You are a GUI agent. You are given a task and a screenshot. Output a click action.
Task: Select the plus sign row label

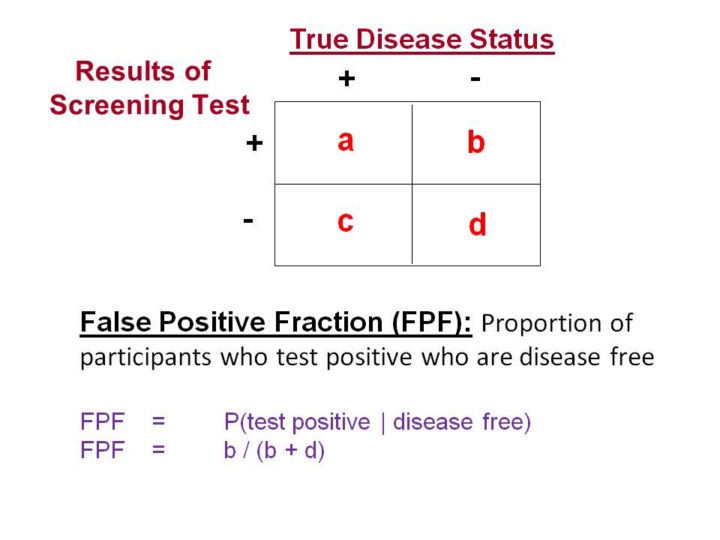click(x=254, y=144)
